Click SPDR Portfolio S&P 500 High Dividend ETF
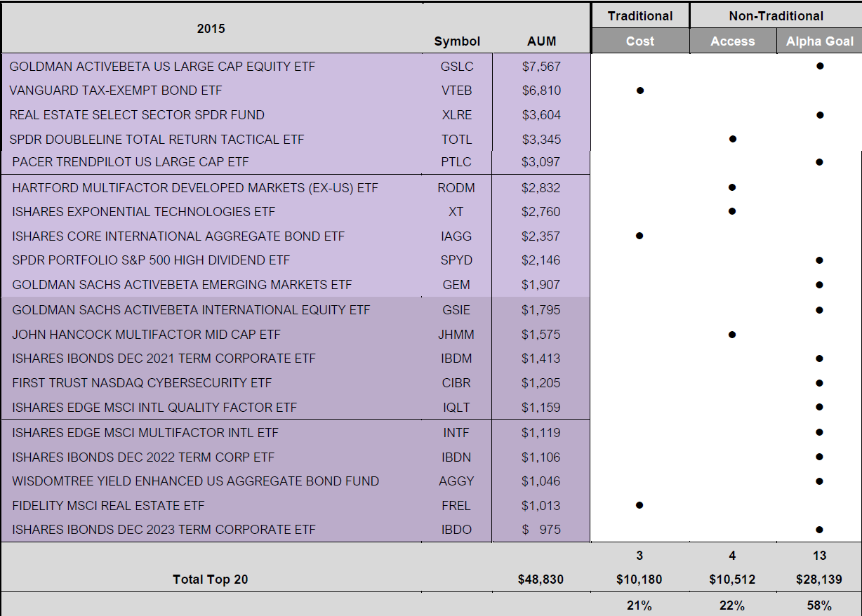This screenshot has width=862, height=616. (x=151, y=260)
